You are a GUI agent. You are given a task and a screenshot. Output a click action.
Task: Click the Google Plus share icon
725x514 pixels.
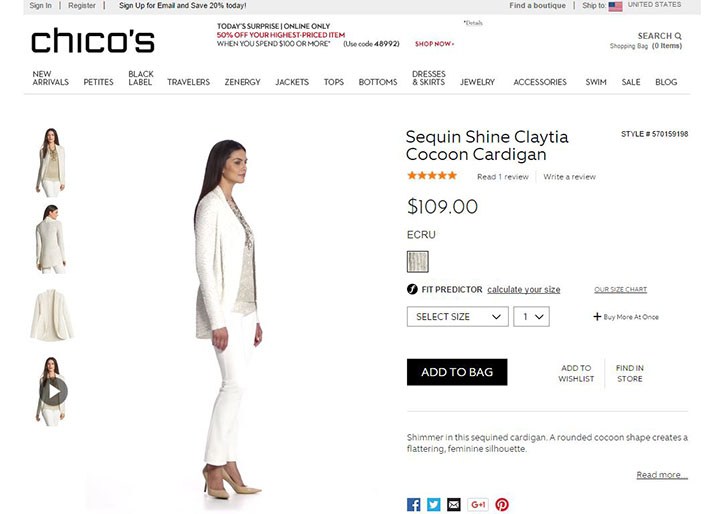click(478, 504)
